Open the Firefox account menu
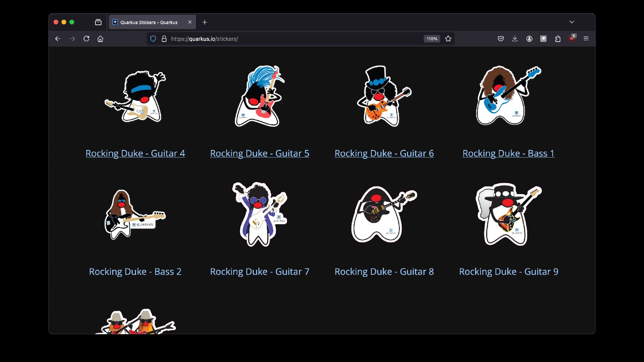The image size is (644, 362). click(x=529, y=39)
